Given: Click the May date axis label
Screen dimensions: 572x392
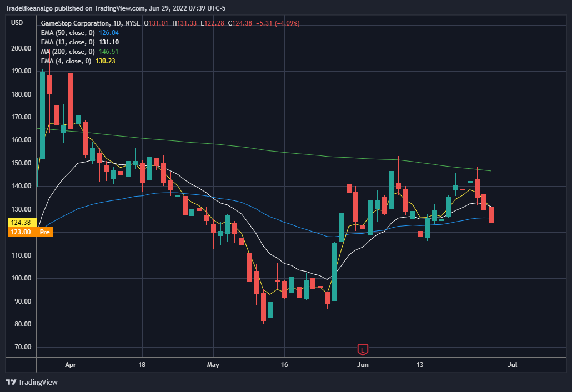Looking at the screenshot, I should point(213,365).
